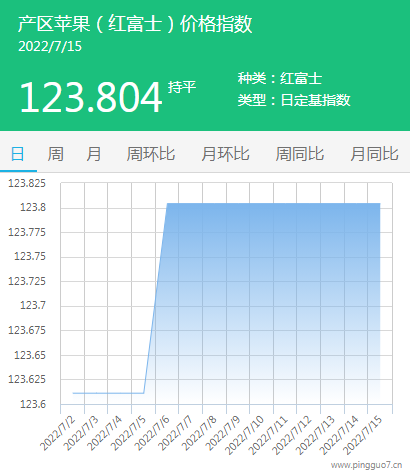Open the 月环比 tab

[x=225, y=154]
